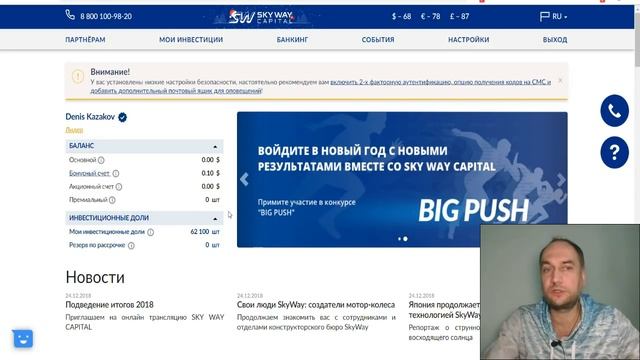
Task: Click the round question mark help button
Action: pos(614,153)
